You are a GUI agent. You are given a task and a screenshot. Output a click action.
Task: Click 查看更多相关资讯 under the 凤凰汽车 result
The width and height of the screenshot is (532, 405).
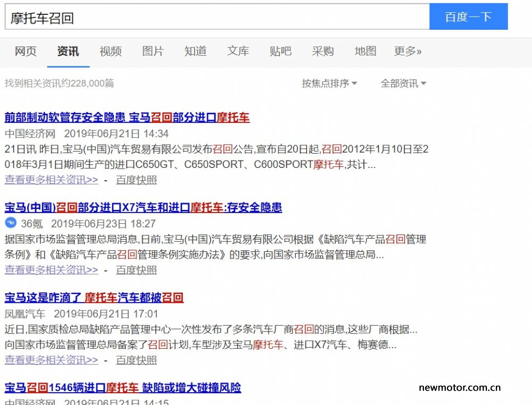coord(51,360)
